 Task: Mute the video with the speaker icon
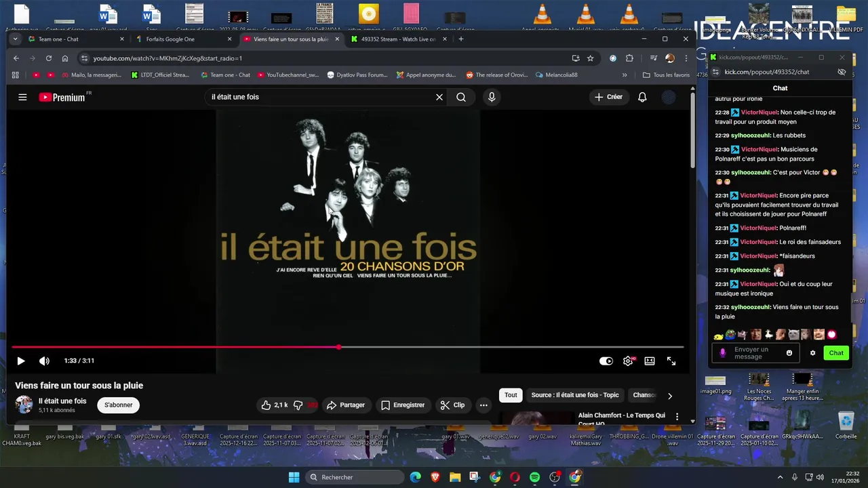(x=44, y=361)
